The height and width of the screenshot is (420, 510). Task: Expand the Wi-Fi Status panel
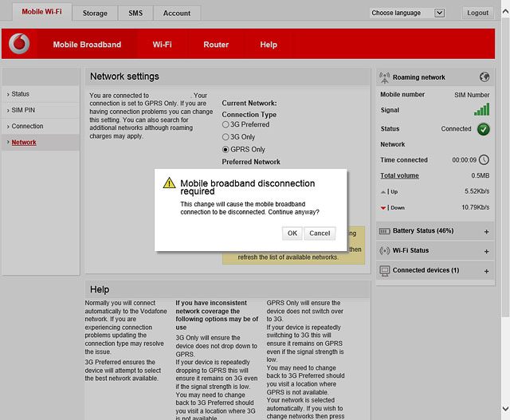(486, 252)
